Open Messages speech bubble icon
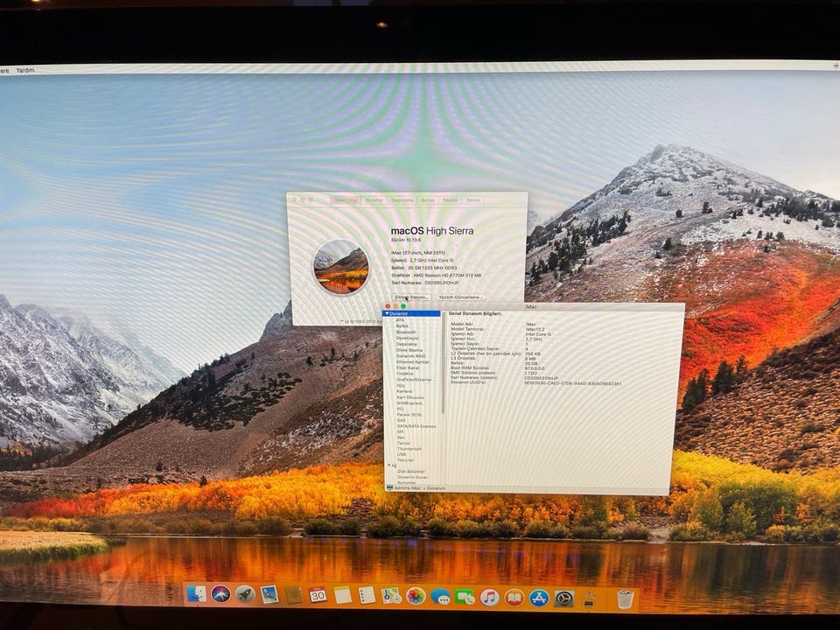Screen dimensions: 840x630 440,596
